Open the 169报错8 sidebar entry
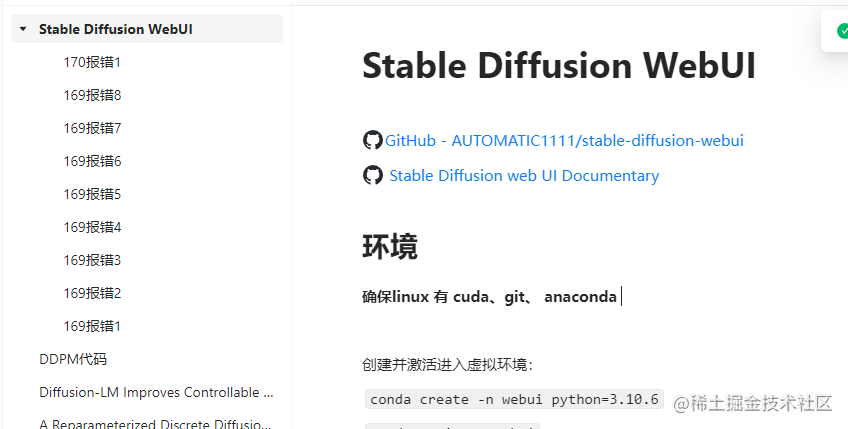Viewport: 848px width, 429px height. click(92, 95)
